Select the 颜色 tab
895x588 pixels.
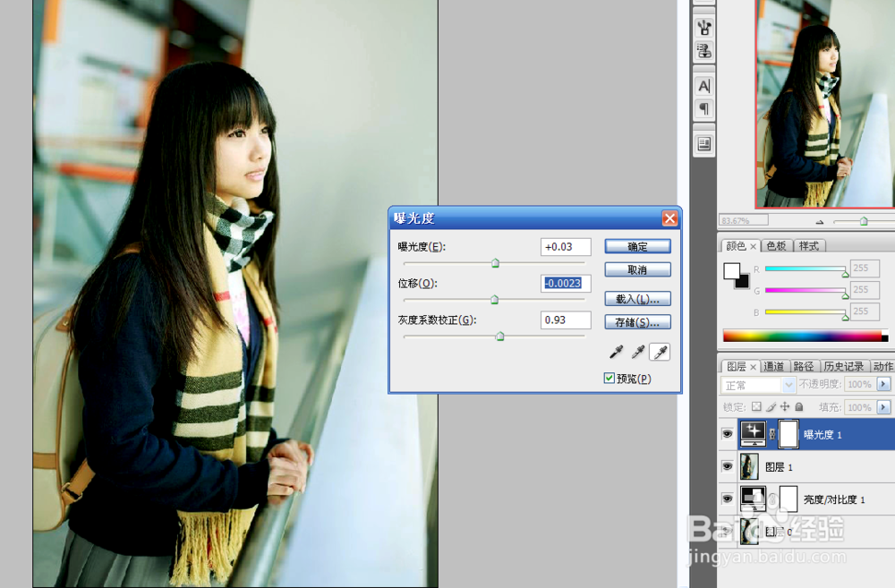[x=736, y=245]
